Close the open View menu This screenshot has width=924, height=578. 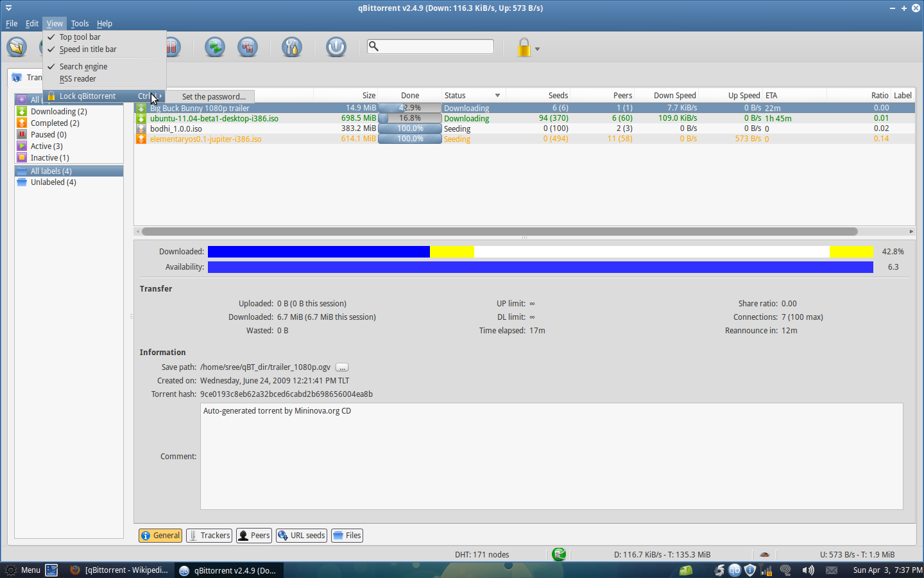[55, 24]
